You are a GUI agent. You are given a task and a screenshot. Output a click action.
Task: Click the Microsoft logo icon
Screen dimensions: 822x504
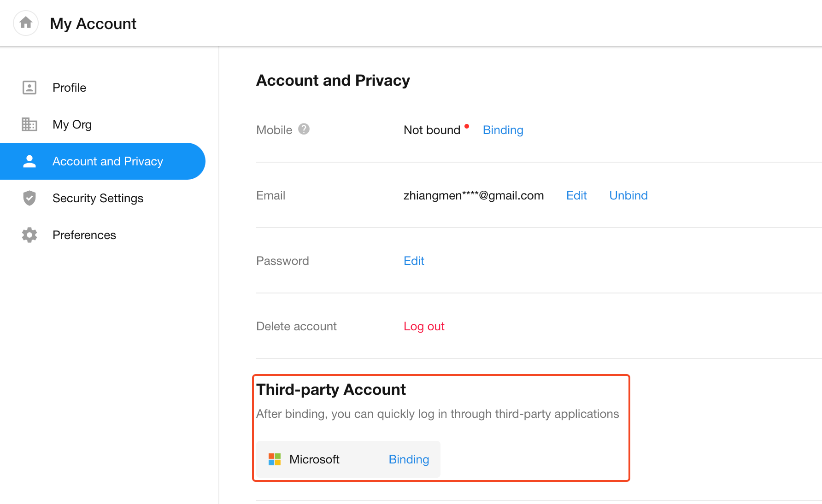tap(275, 459)
